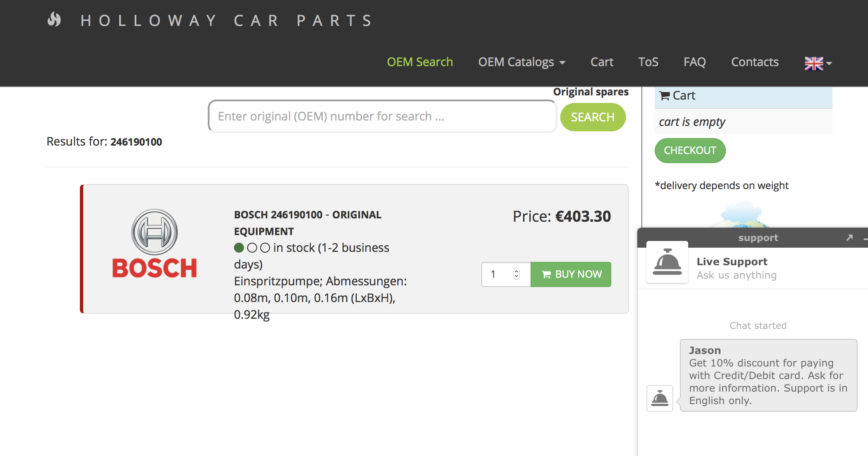Viewport: 868px width, 456px height.
Task: Click the Bosch brand logo
Action: coord(154,245)
